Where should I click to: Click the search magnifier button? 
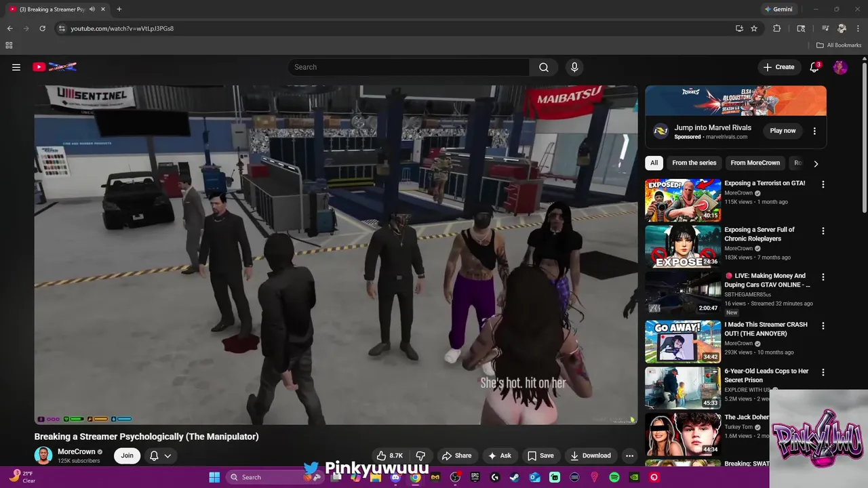(544, 67)
